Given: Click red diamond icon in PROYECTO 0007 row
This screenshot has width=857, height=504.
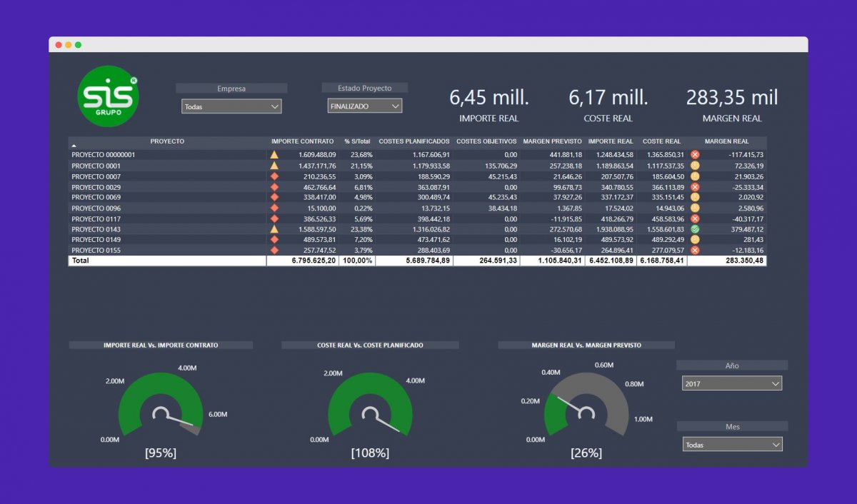Looking at the screenshot, I should [x=274, y=176].
